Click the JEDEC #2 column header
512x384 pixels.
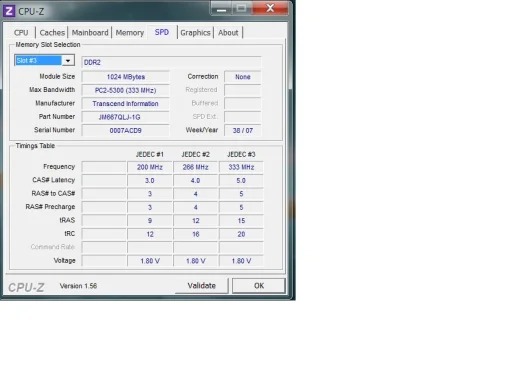(x=195, y=154)
